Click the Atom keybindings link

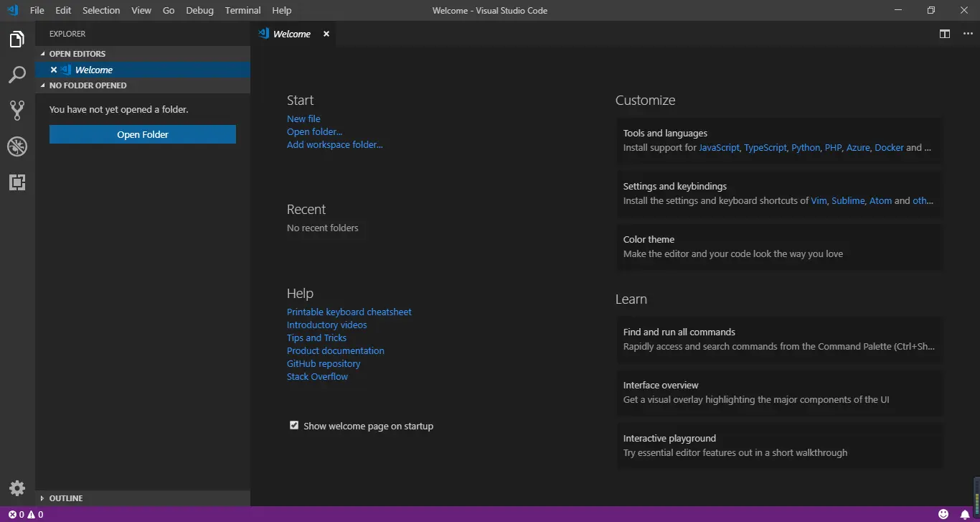880,200
